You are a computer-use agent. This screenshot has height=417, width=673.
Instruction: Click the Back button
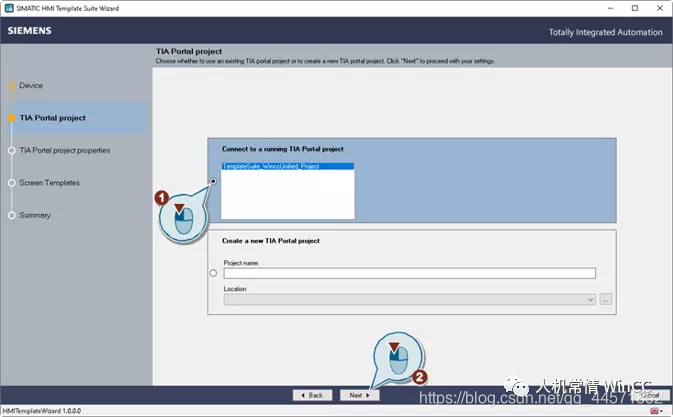312,395
